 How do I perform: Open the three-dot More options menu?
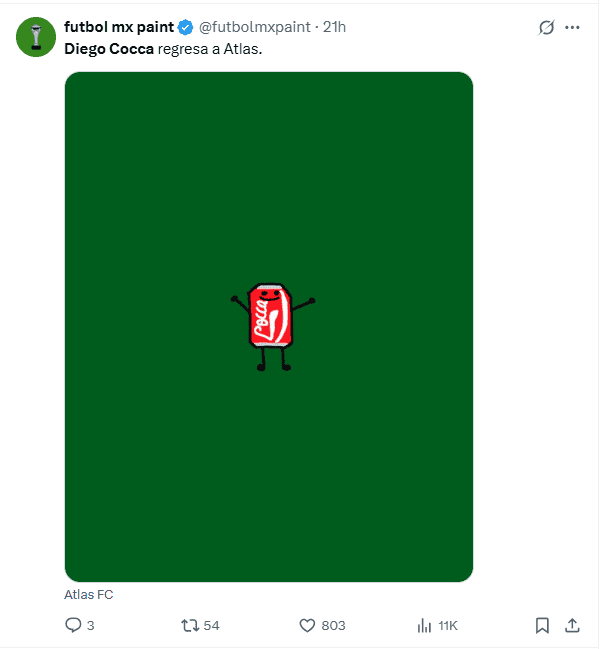[x=573, y=27]
